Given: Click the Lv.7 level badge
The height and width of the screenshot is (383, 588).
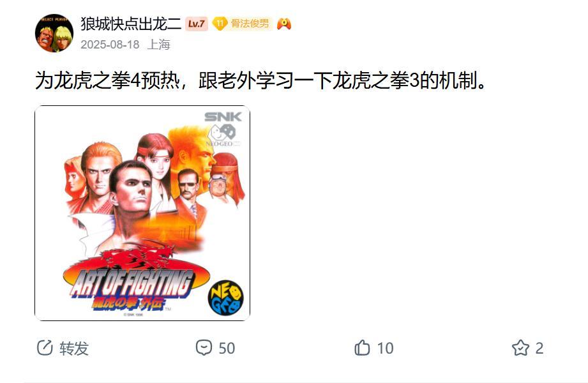Looking at the screenshot, I should click(196, 24).
